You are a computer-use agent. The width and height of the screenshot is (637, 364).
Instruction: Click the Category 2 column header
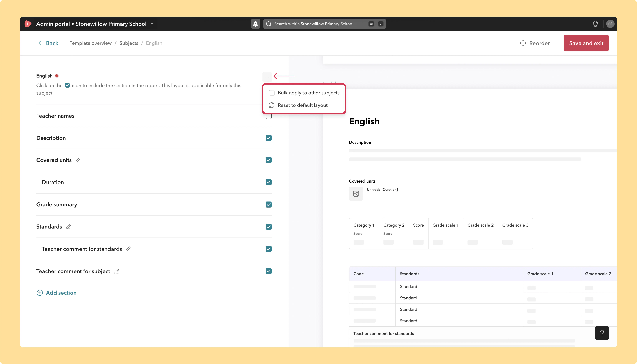[394, 225]
